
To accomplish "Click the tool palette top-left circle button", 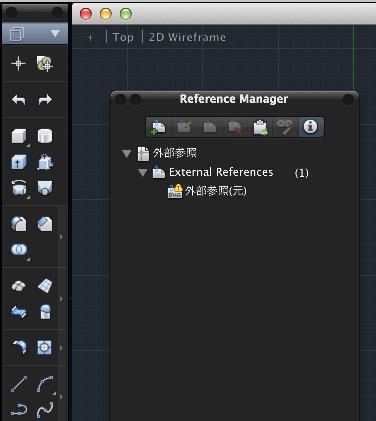I will click(11, 12).
